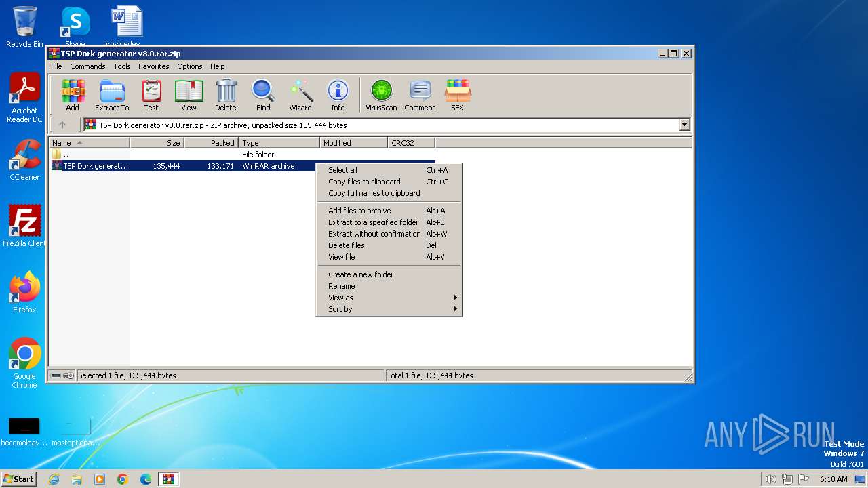The width and height of the screenshot is (868, 488).
Task: Open the File menu
Action: (x=56, y=66)
